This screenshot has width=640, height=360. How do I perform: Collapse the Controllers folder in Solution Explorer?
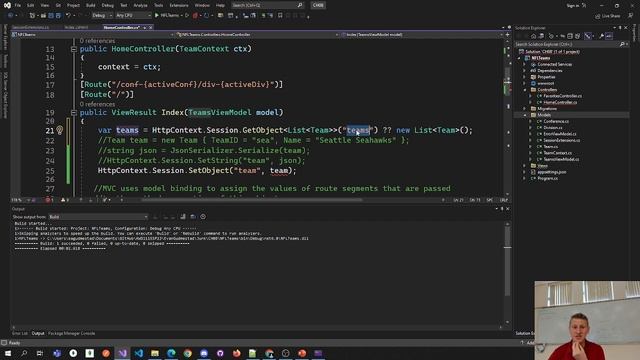[525, 90]
